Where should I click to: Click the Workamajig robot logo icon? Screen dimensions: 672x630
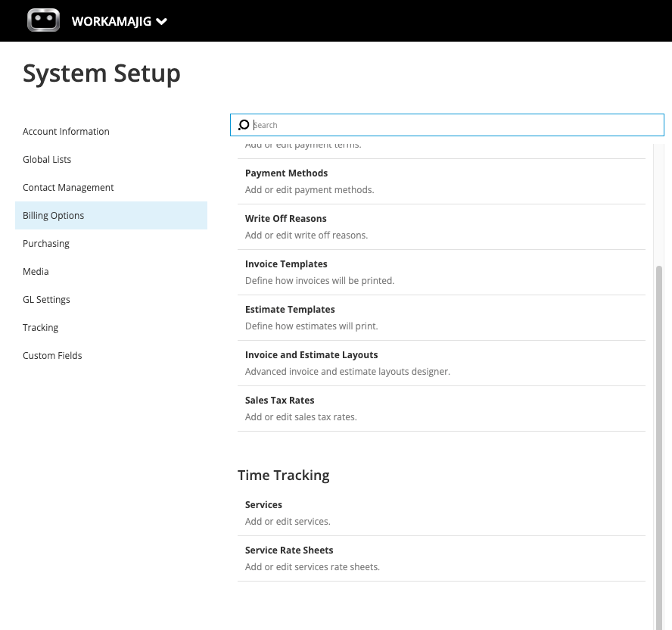click(x=43, y=20)
